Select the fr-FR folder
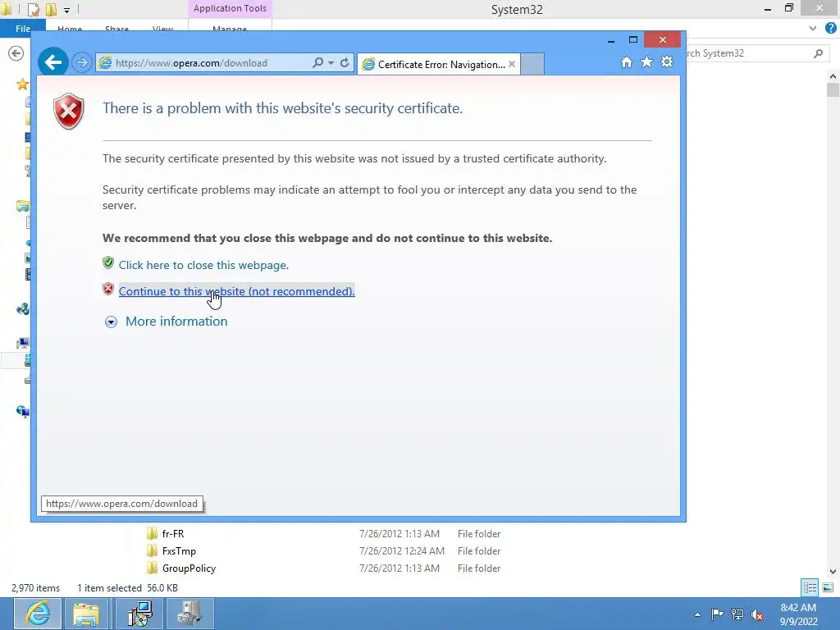This screenshot has height=630, width=840. tap(173, 534)
